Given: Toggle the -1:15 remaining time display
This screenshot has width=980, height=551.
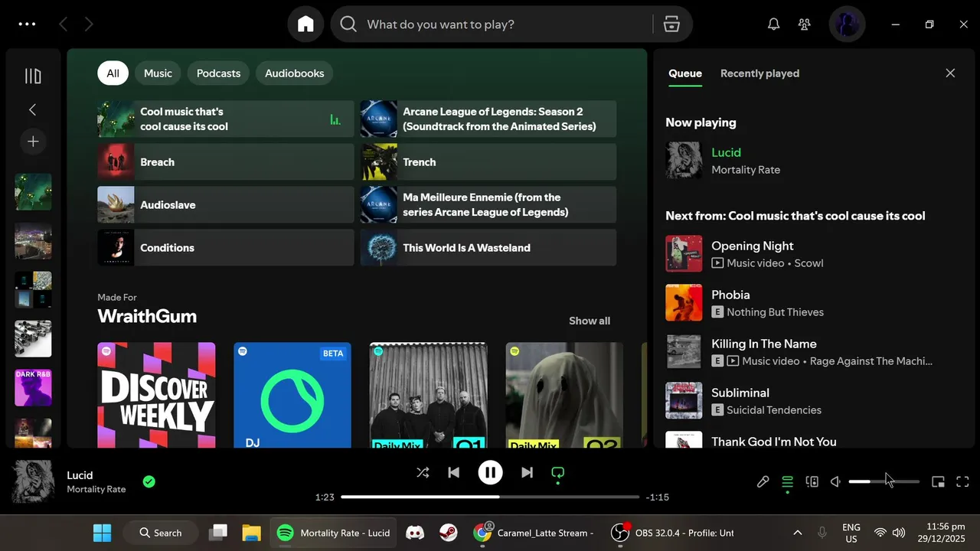Looking at the screenshot, I should pyautogui.click(x=658, y=497).
